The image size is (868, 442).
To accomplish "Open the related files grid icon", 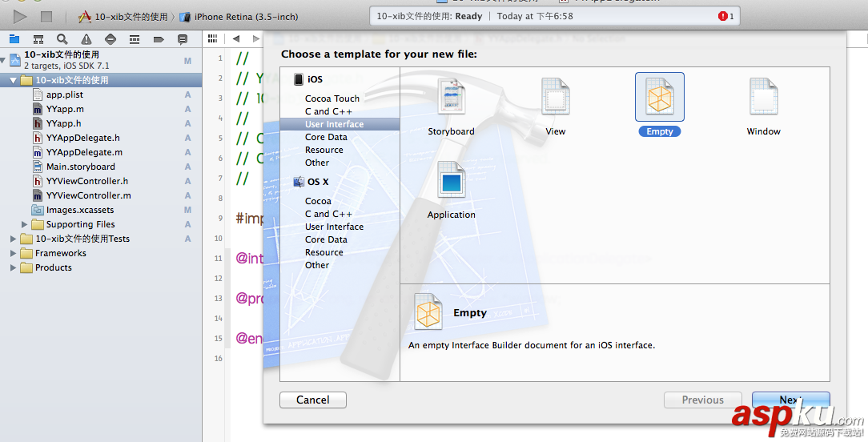I will click(212, 38).
